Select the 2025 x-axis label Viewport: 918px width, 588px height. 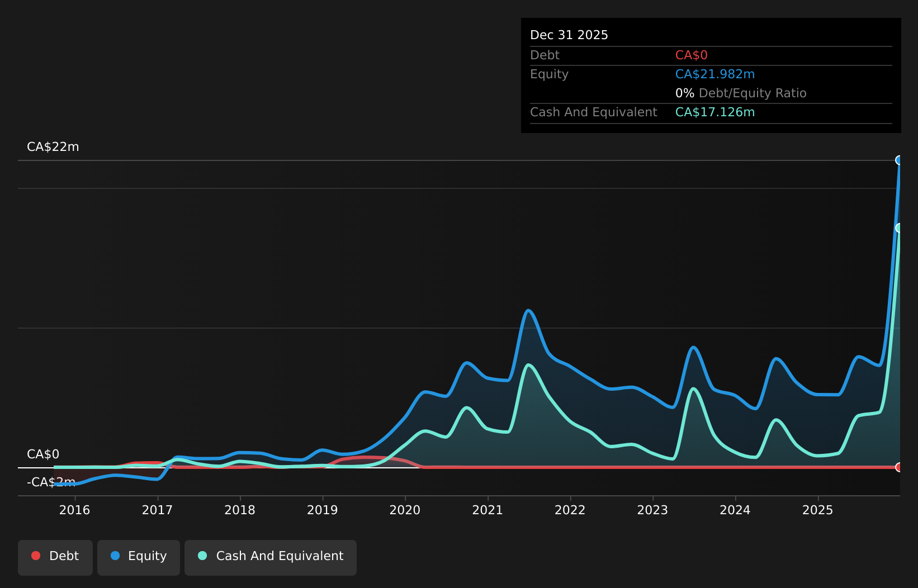(x=818, y=510)
